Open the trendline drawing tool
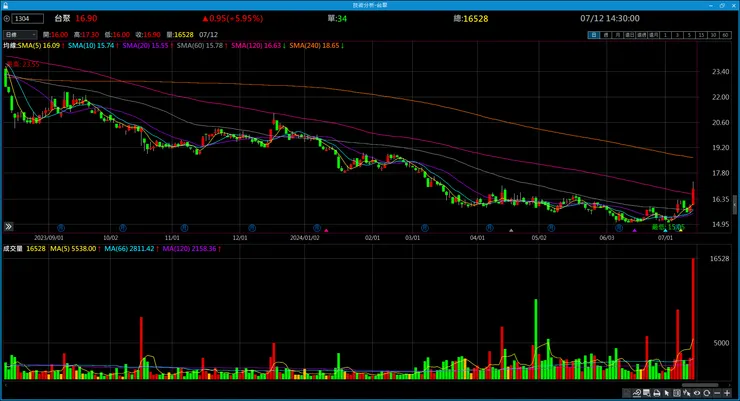740x401 pixels. (637, 393)
